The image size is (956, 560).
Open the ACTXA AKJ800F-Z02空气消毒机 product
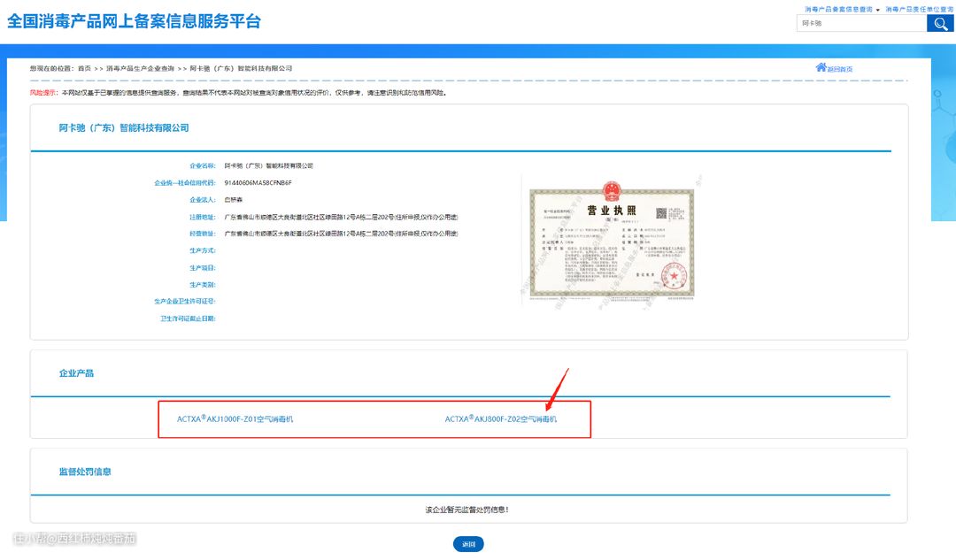tap(500, 419)
